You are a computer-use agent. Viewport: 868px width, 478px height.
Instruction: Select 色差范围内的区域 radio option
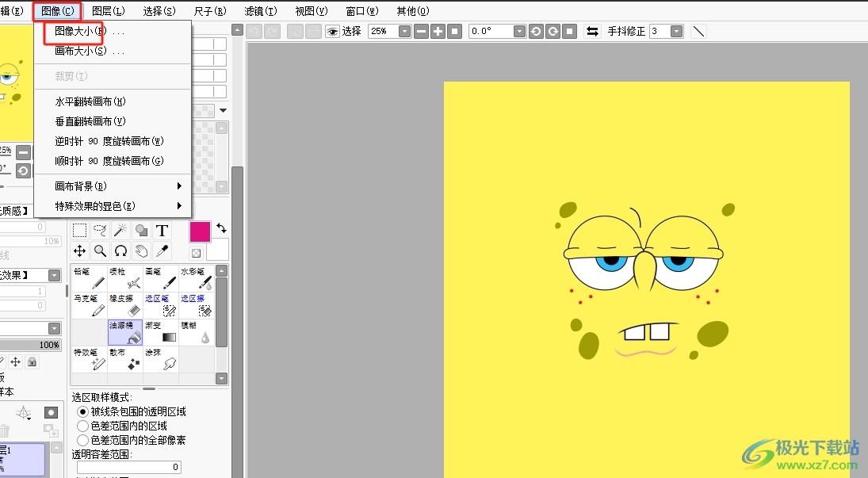point(82,426)
